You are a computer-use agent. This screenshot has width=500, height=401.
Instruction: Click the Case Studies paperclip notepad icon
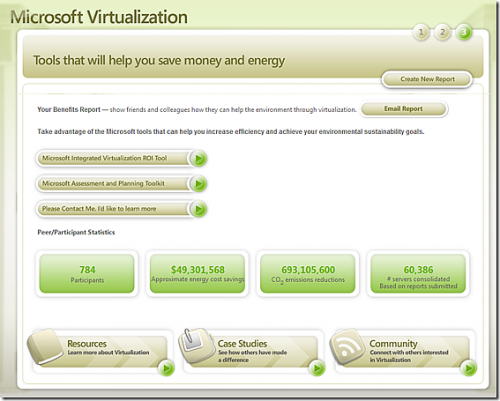click(x=197, y=346)
